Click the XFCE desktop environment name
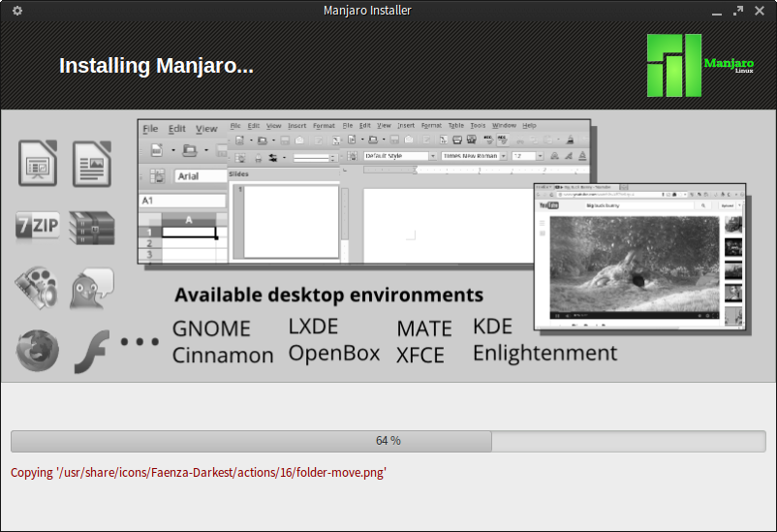 pyautogui.click(x=420, y=356)
